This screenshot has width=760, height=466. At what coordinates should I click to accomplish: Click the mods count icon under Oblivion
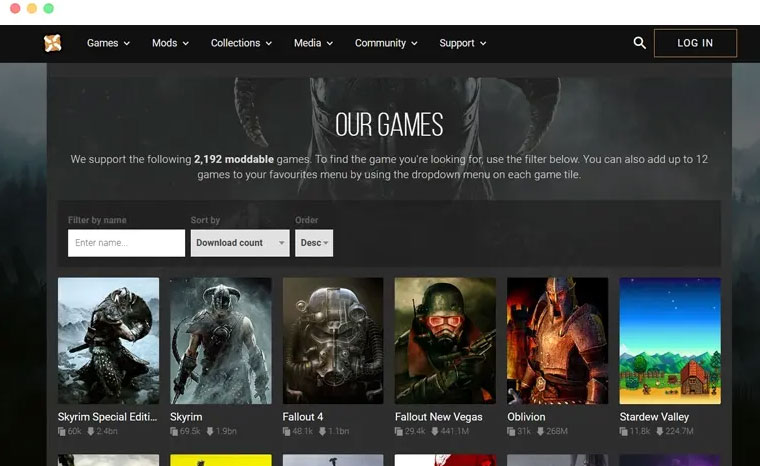(x=511, y=431)
